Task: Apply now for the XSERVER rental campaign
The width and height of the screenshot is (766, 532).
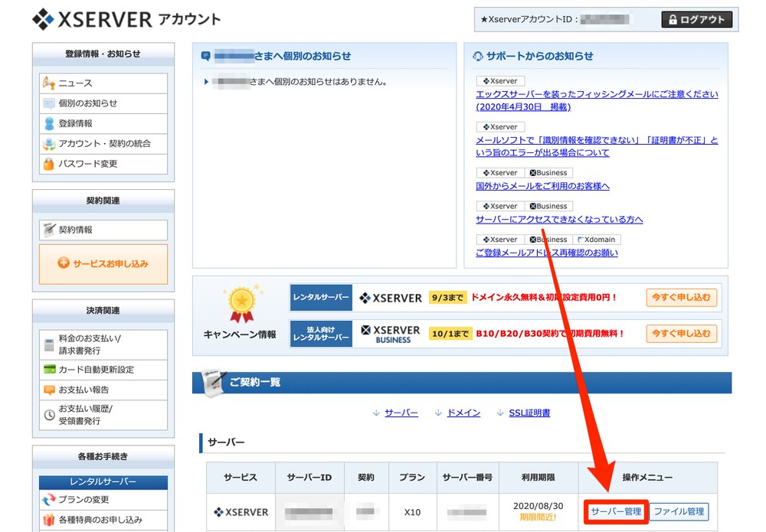Action: point(681,297)
